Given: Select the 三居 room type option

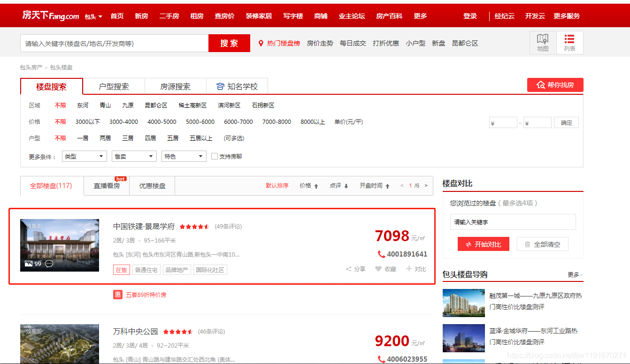Looking at the screenshot, I should (x=128, y=138).
